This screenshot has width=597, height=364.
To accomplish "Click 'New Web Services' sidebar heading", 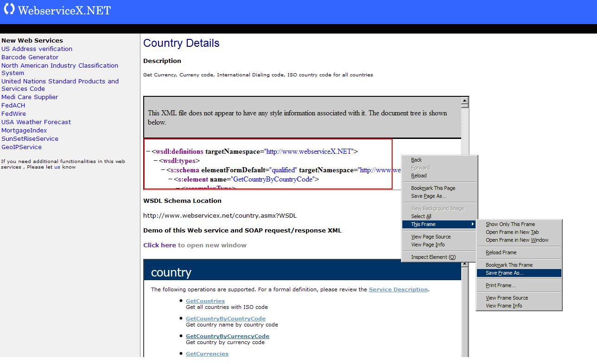I will [x=32, y=40].
